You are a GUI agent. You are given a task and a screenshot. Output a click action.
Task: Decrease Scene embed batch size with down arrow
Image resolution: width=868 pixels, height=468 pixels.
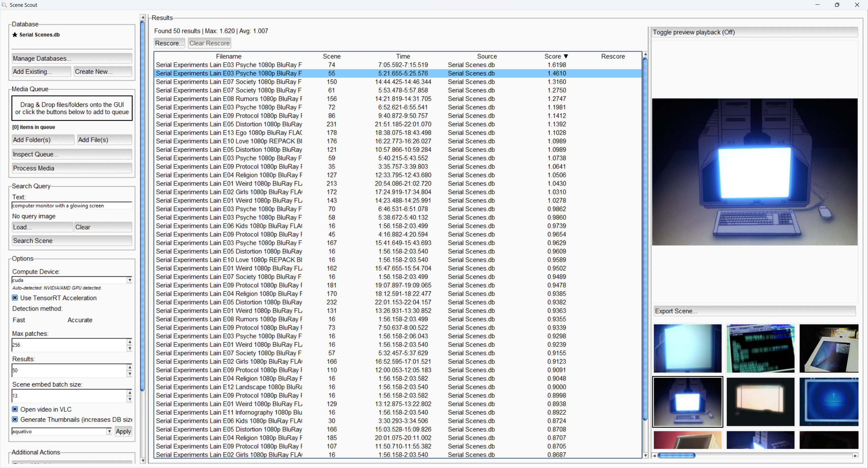130,399
